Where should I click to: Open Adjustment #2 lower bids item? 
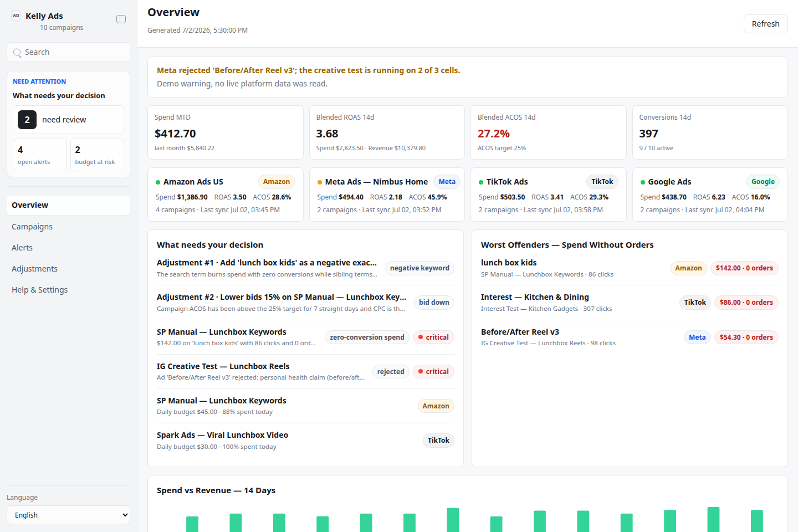coord(305,303)
